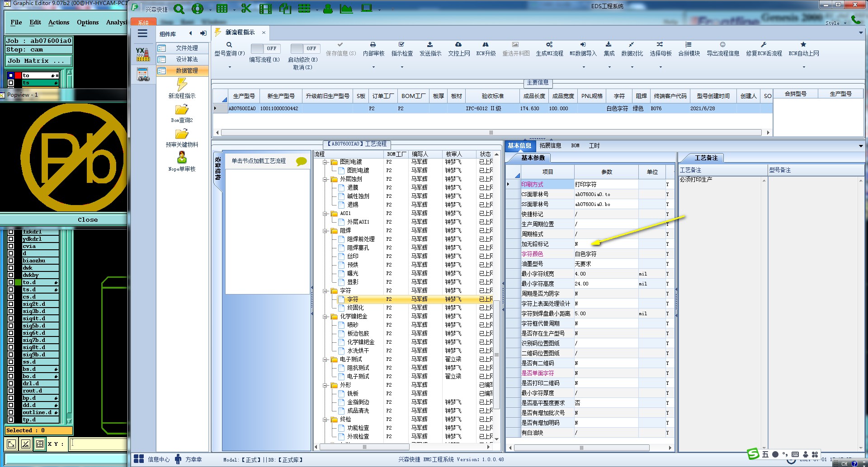Click the green magnifier search icon in top toolbar
868x467 pixels.
(179, 9)
